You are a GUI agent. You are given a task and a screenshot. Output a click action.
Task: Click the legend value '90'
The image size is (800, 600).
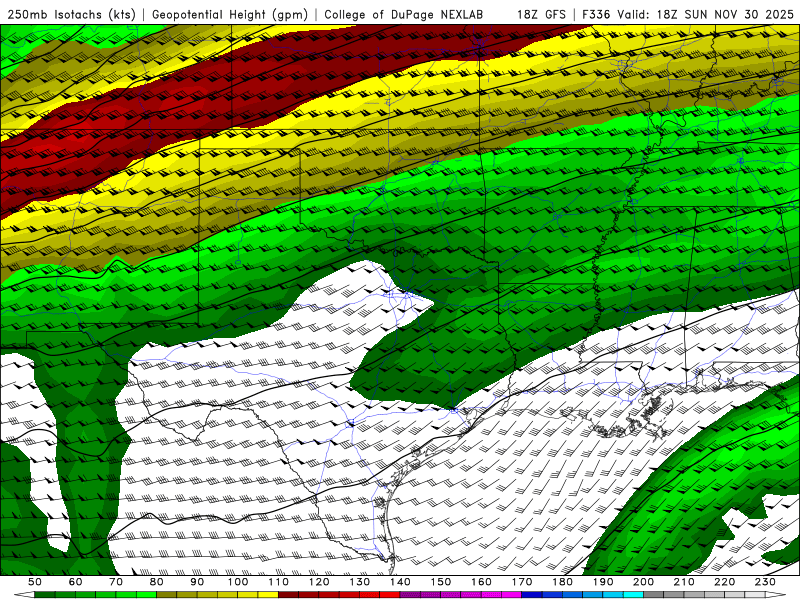[197, 582]
